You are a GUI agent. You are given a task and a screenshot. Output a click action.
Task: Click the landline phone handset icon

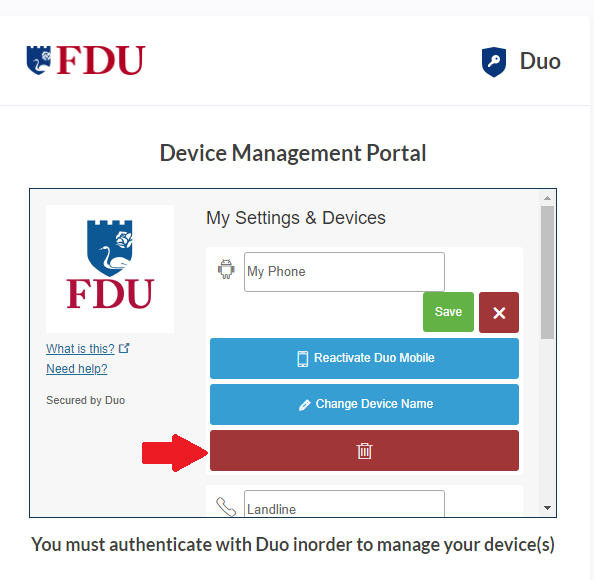pos(226,507)
